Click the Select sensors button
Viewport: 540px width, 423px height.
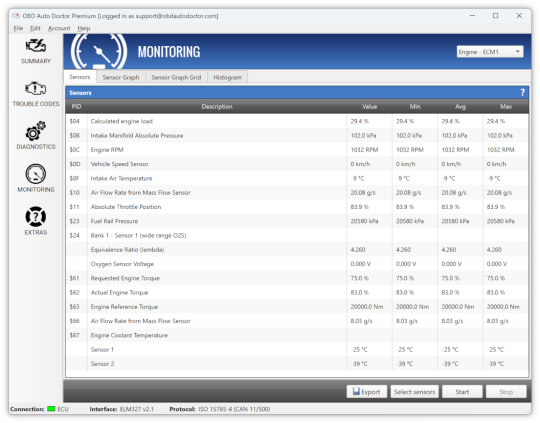414,392
